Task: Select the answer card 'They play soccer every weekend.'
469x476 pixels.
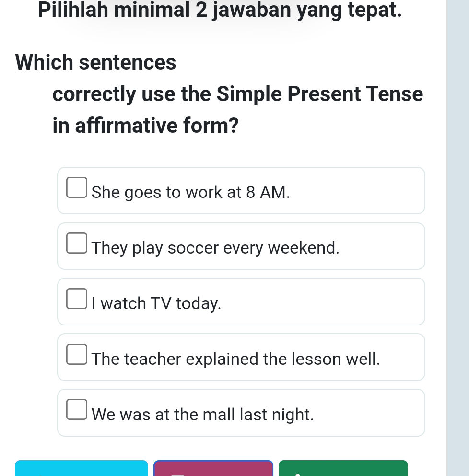Action: pyautogui.click(x=241, y=246)
